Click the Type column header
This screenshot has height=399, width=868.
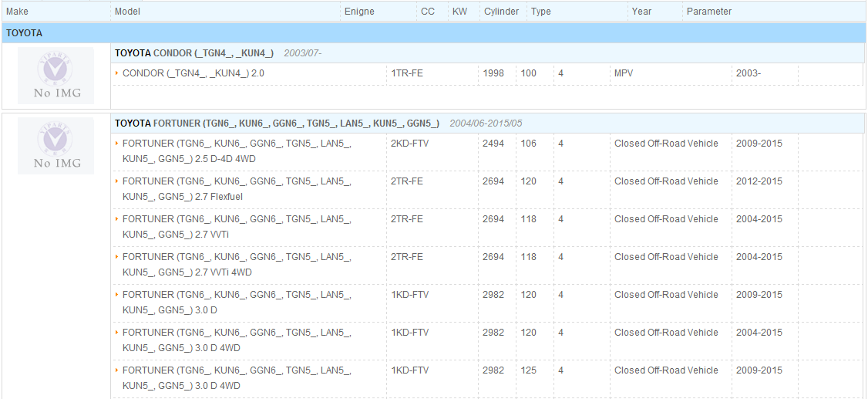point(541,12)
